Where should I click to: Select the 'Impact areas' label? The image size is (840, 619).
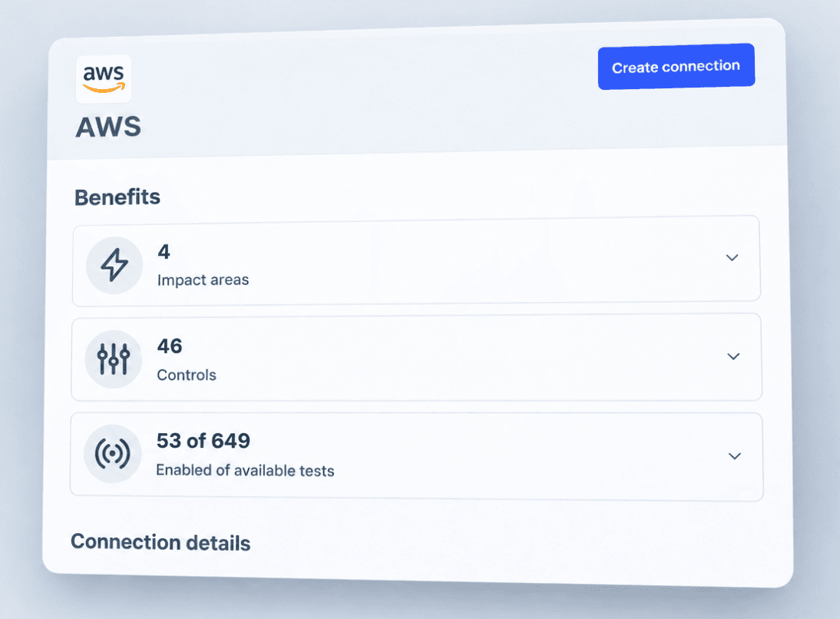[x=203, y=280]
